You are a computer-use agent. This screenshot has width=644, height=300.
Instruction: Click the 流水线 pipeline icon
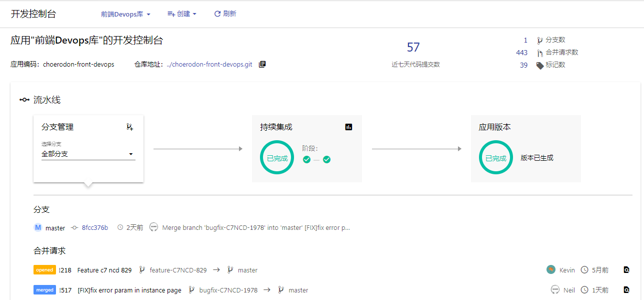click(24, 100)
